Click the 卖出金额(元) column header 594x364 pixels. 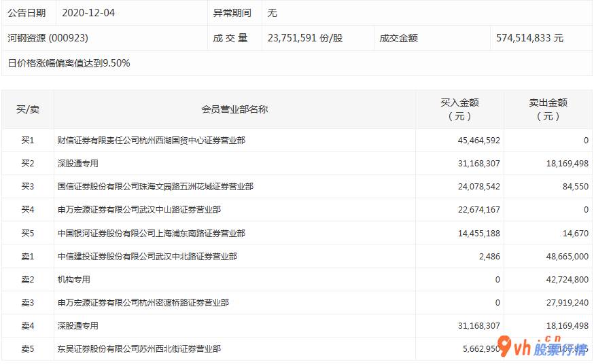coord(548,109)
